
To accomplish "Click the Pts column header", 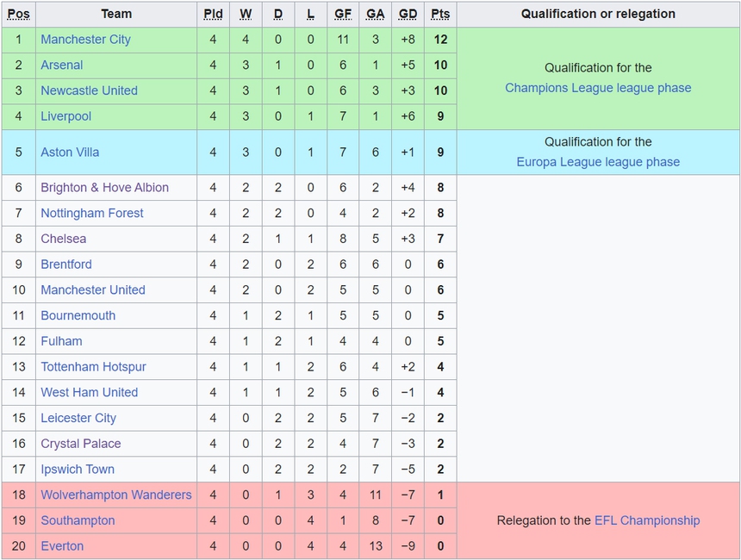I will pos(440,14).
